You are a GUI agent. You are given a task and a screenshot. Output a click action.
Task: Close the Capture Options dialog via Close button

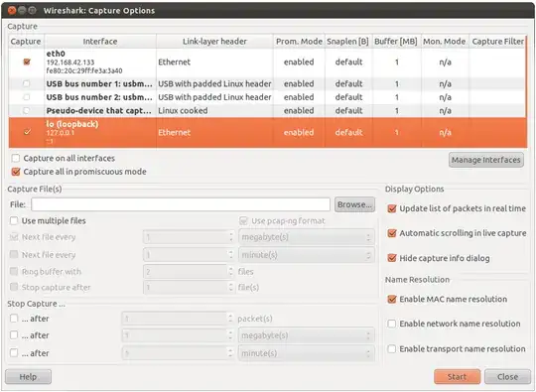(507, 377)
